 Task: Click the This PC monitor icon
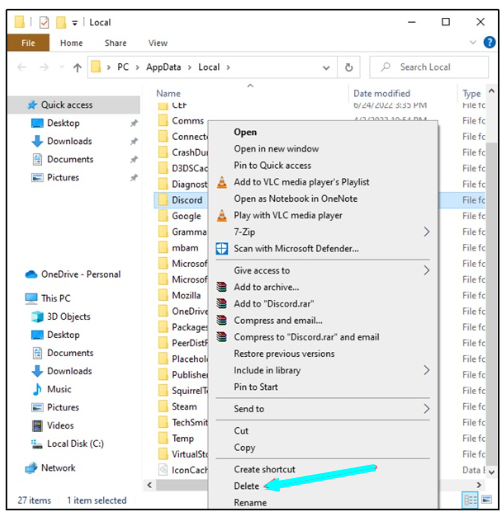(31, 299)
